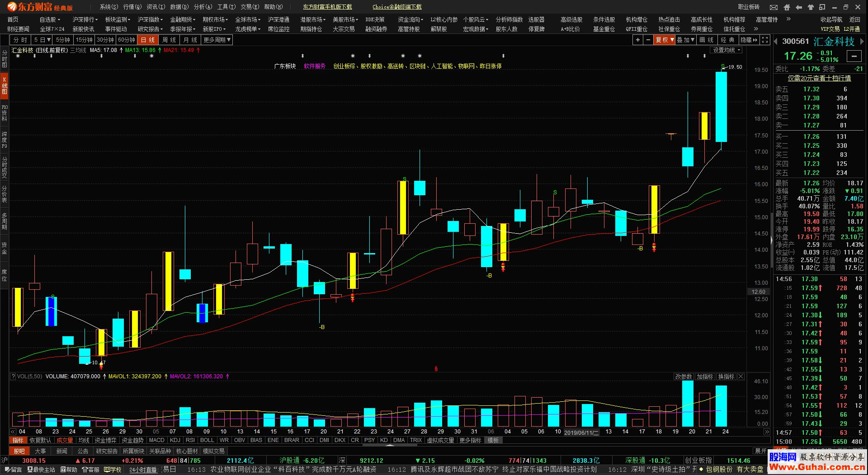Click 仅需20元查看十档行情 link

(x=819, y=78)
